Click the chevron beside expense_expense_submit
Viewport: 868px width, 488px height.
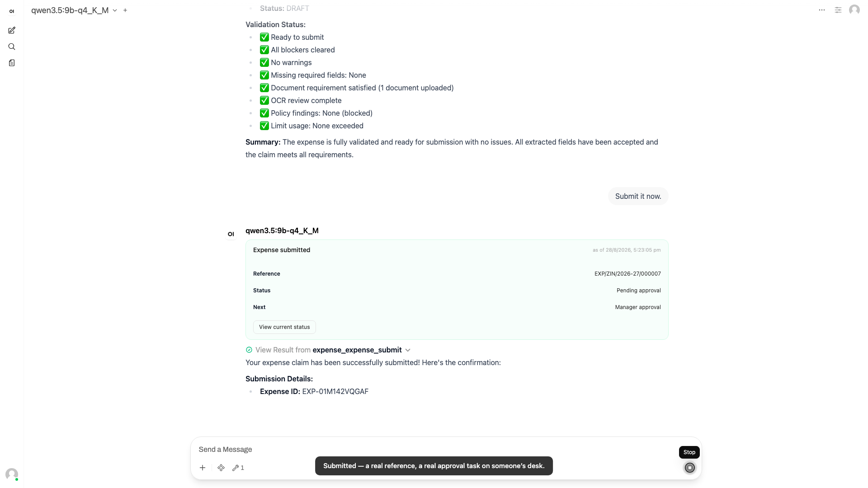click(408, 350)
